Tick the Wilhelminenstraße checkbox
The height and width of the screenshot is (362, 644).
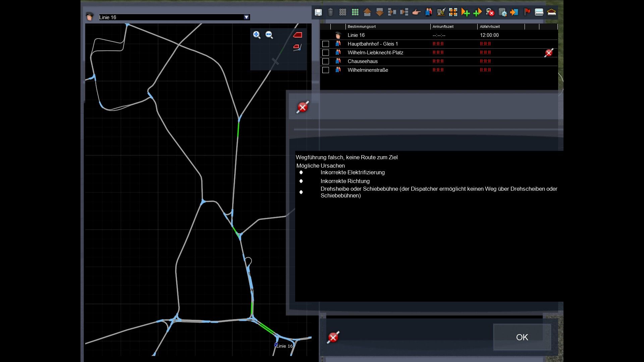(x=325, y=70)
